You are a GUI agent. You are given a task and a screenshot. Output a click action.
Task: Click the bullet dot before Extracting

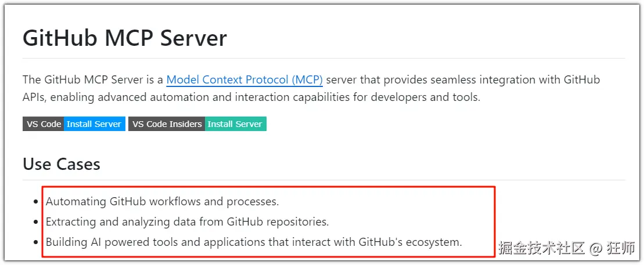click(x=36, y=222)
